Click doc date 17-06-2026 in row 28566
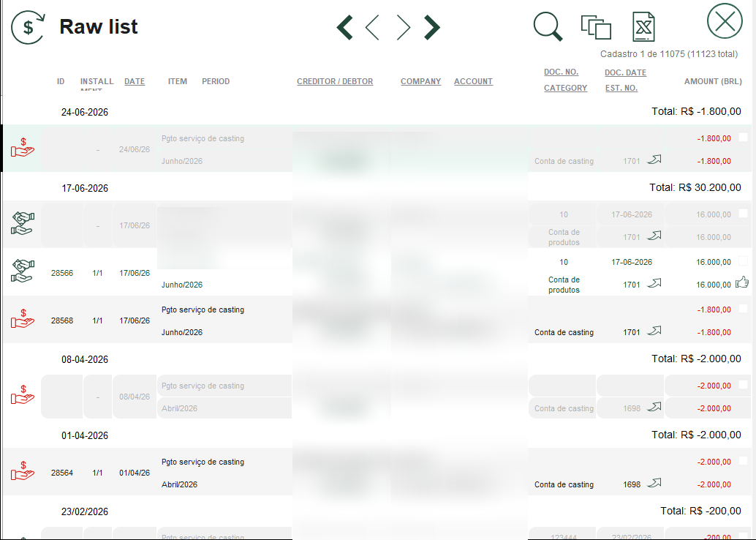Viewport: 756px width, 540px height. pos(632,262)
